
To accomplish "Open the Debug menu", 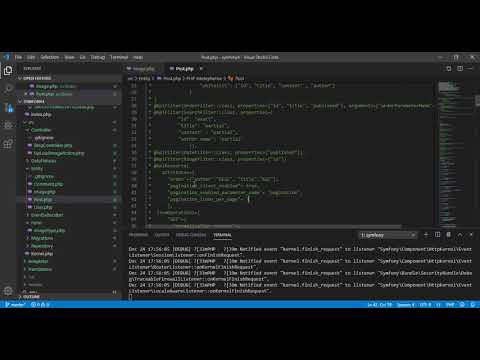I will pos(98,57).
